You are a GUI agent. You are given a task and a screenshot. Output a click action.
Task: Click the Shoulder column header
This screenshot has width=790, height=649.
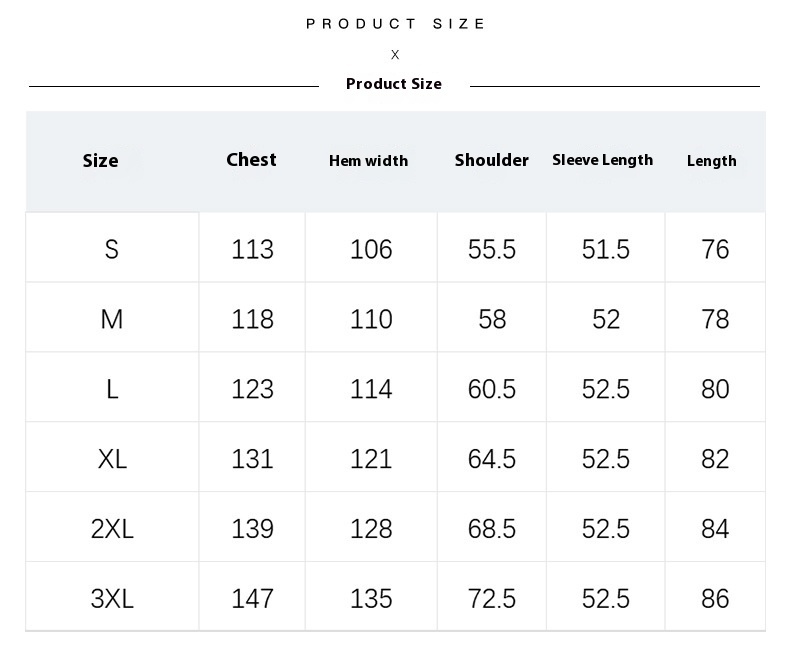(491, 160)
